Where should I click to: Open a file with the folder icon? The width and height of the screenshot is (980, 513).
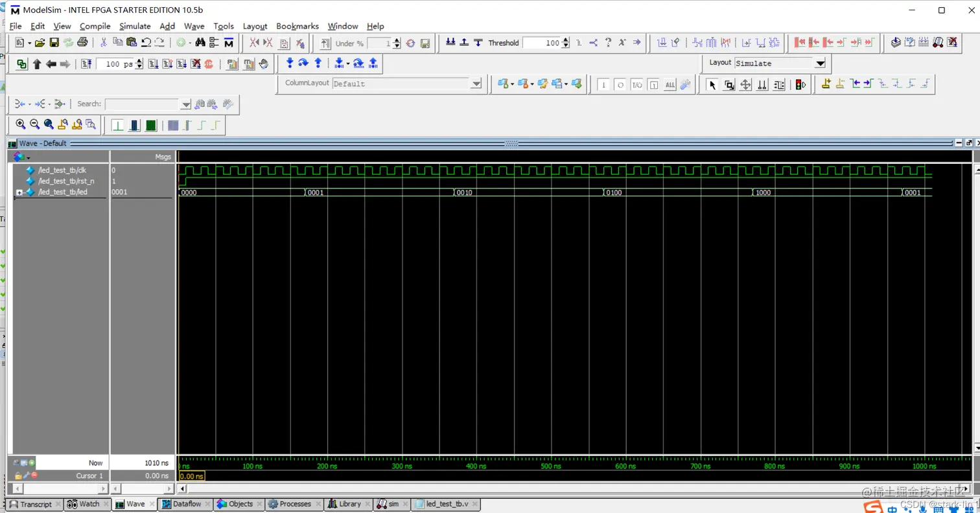coord(40,43)
